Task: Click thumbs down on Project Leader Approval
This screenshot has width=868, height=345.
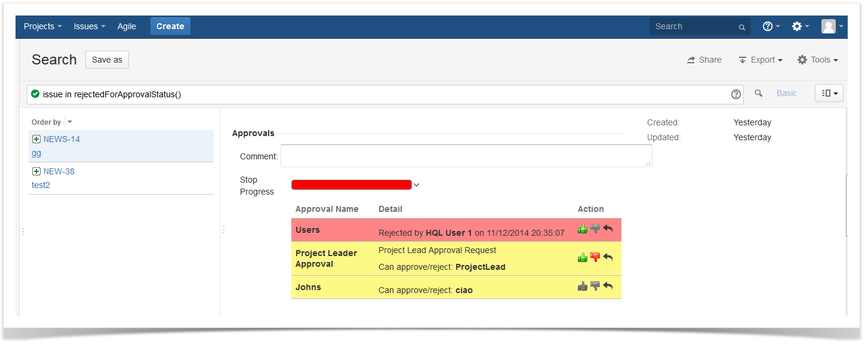Action: tap(595, 257)
